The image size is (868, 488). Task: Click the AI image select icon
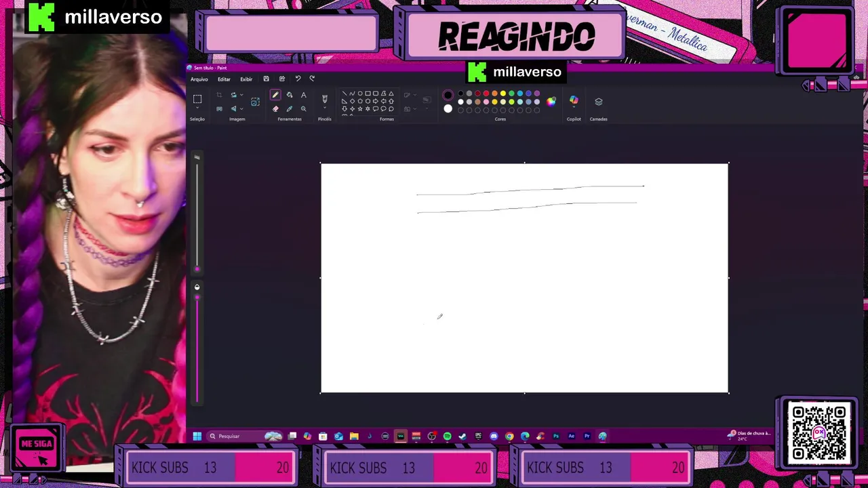pyautogui.click(x=255, y=102)
